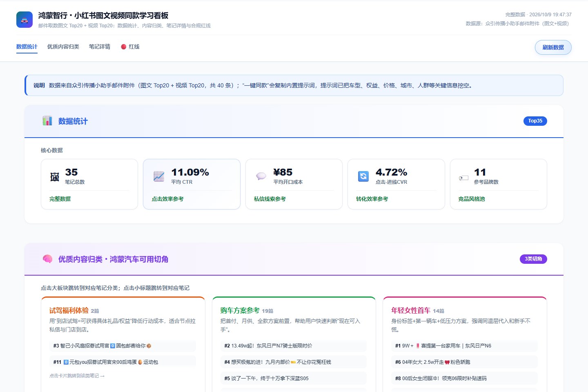Open the 笔记详情 tab
This screenshot has width=588, height=392.
tap(100, 47)
